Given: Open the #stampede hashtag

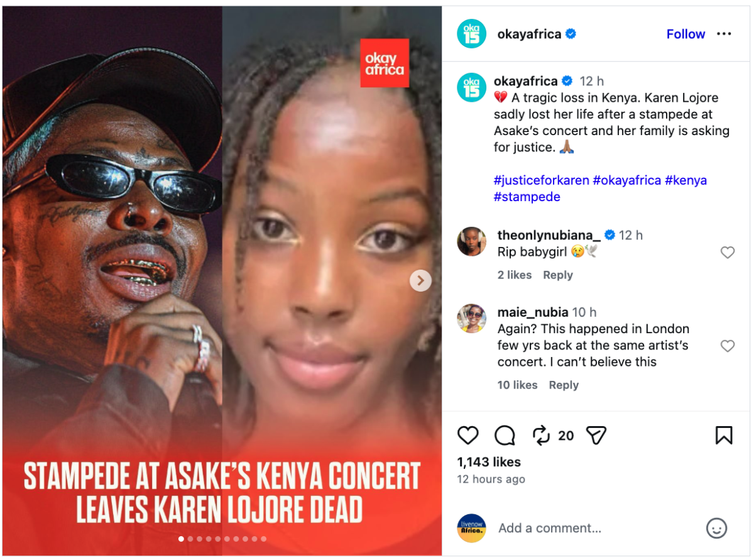Looking at the screenshot, I should (x=527, y=197).
